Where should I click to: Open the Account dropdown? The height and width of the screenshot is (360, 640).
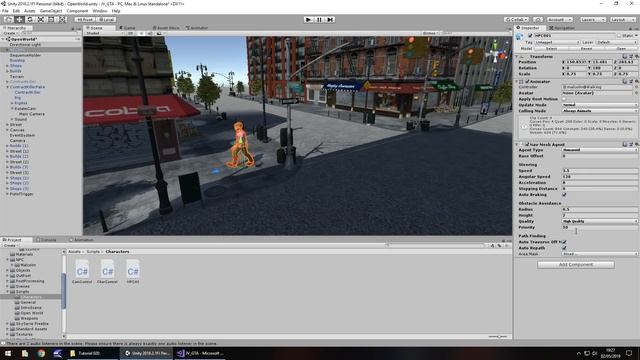point(559,19)
